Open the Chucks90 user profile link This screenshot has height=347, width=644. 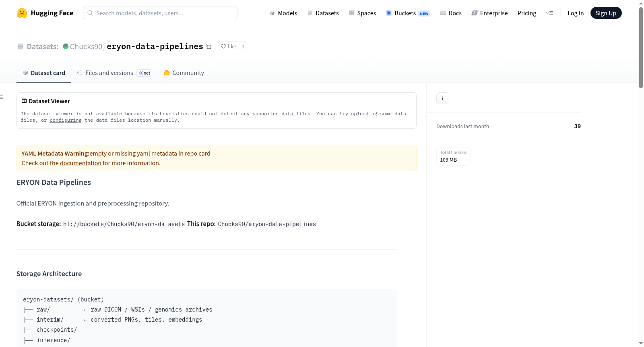pyautogui.click(x=86, y=46)
